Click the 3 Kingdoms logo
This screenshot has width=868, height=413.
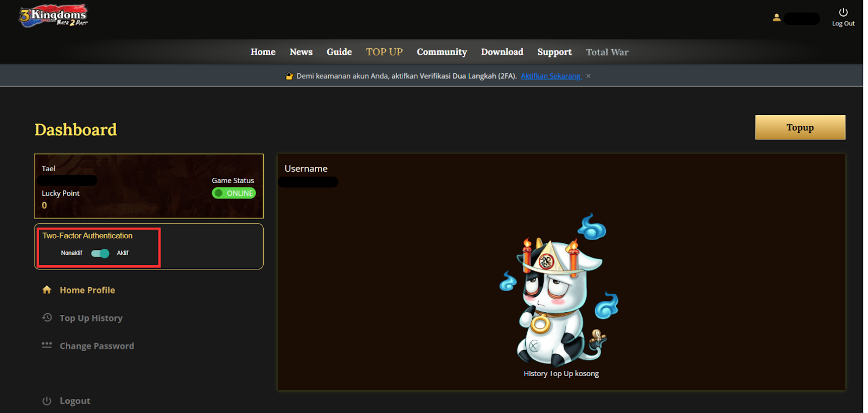pos(53,15)
